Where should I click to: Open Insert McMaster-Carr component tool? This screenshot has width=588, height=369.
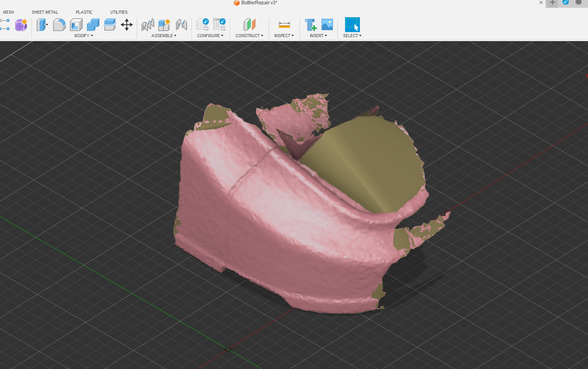pos(311,25)
